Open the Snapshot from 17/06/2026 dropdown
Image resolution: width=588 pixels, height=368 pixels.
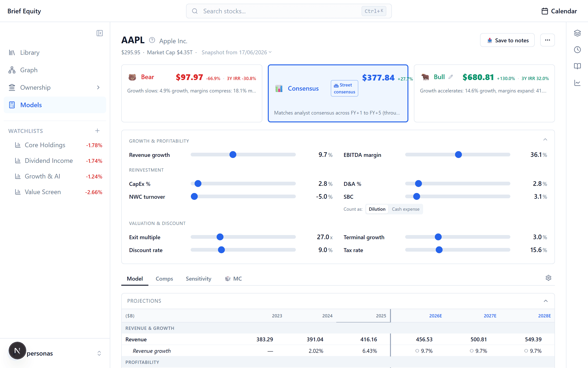pyautogui.click(x=236, y=52)
